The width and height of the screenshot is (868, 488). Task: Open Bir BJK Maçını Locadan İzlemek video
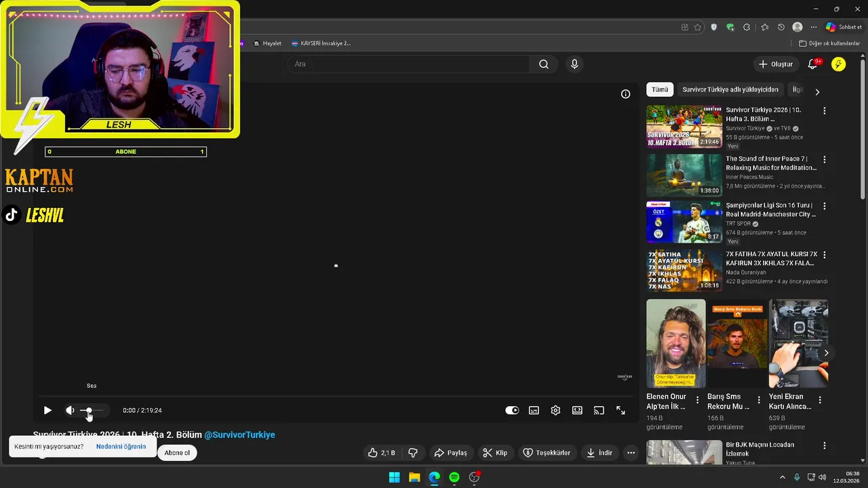coord(684,453)
